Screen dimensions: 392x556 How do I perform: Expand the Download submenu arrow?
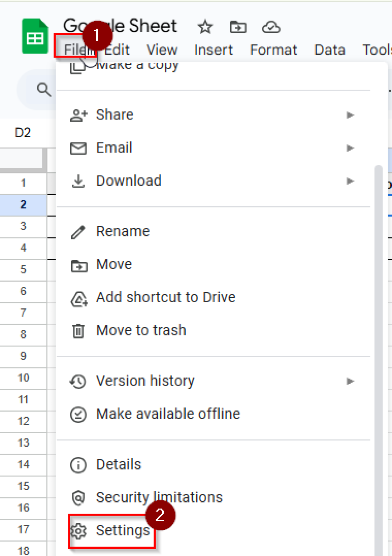click(x=350, y=181)
